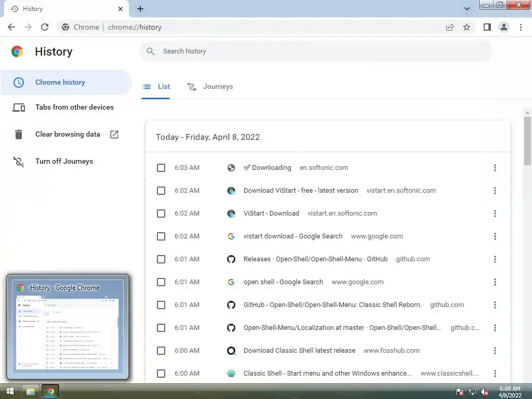Click Google favicon of vistart download entry
Viewport: 532px width, 399px height.
231,236
